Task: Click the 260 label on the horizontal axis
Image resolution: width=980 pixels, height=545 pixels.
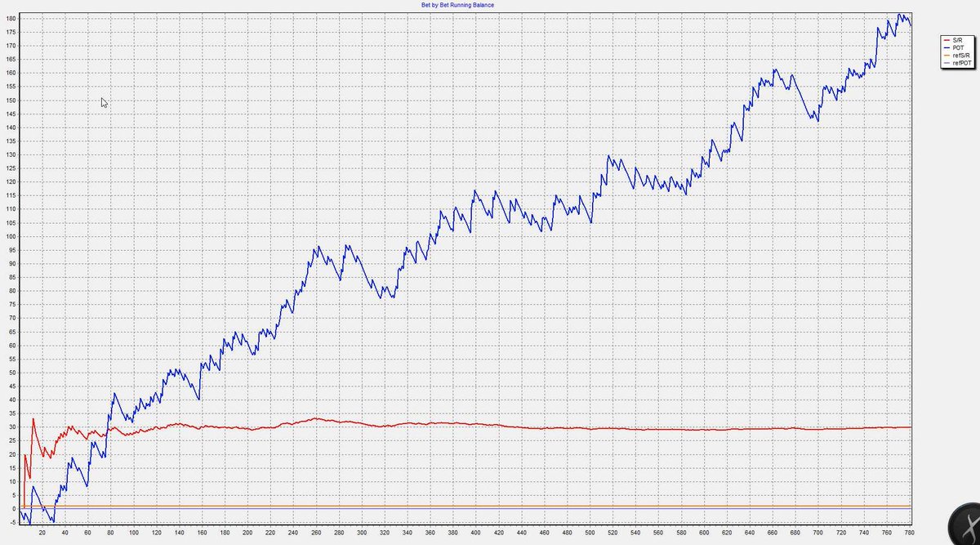Action: [318, 532]
